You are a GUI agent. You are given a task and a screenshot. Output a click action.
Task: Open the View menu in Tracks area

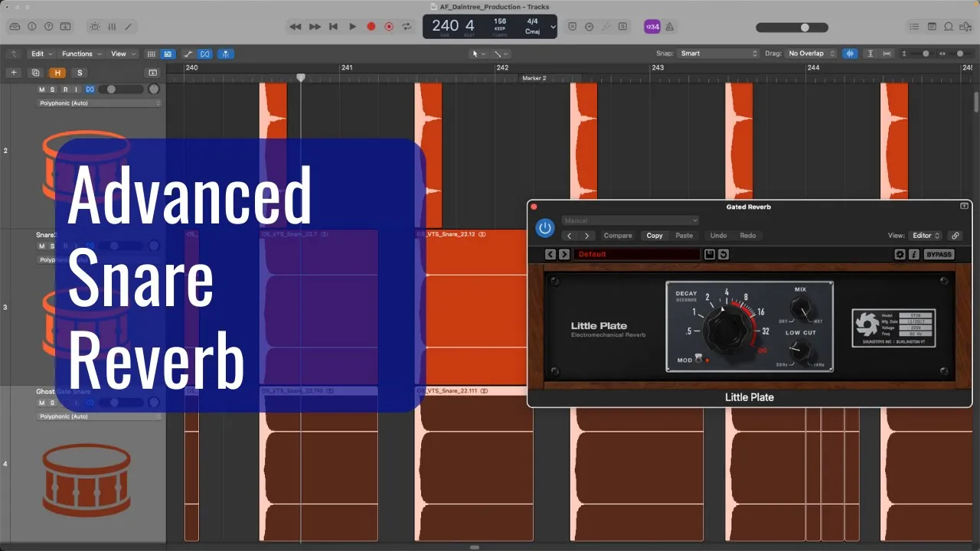[123, 54]
